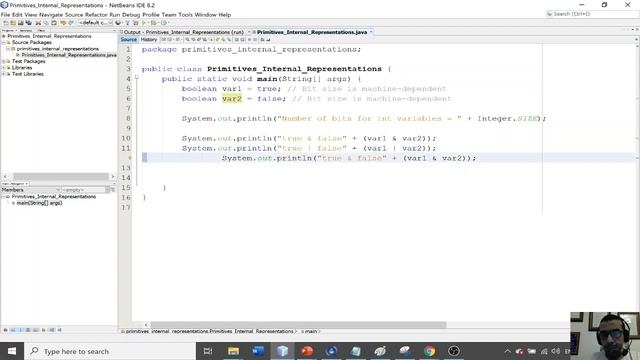The height and width of the screenshot is (360, 640).
Task: Open the default config dropdown in toolbar
Action: point(96,23)
